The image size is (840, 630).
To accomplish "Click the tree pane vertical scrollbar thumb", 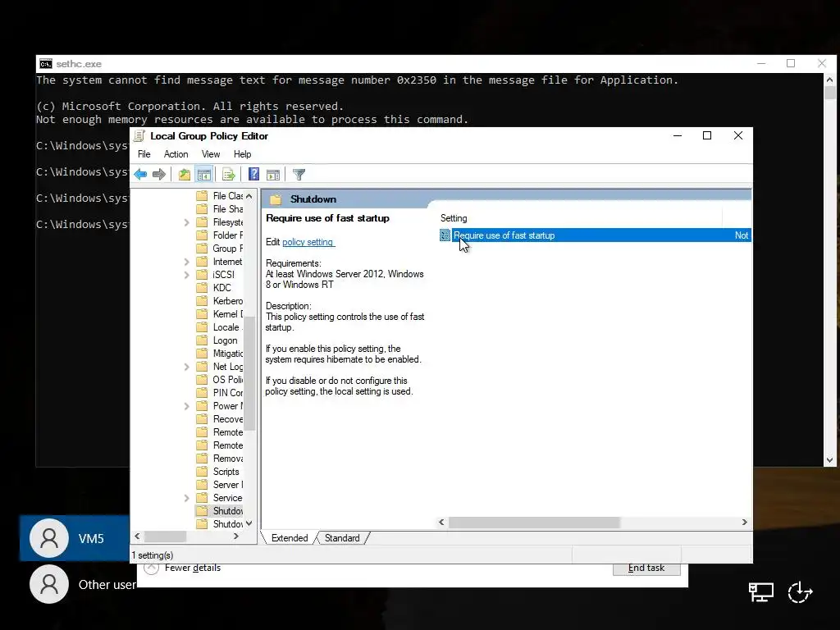I will [x=249, y=372].
